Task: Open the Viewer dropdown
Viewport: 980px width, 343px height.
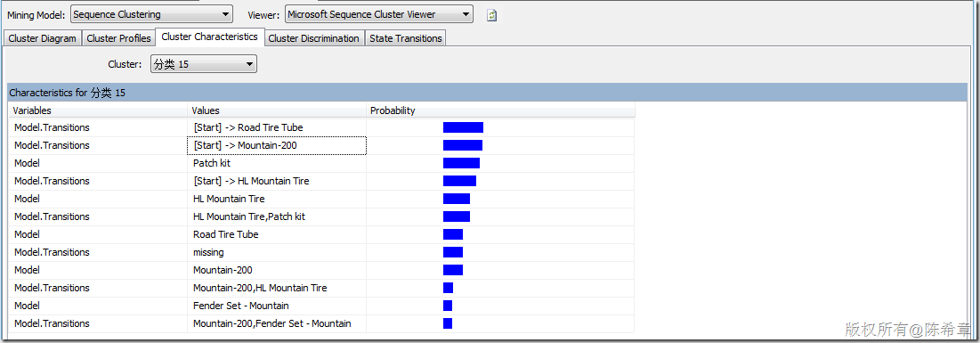Action: [x=379, y=13]
